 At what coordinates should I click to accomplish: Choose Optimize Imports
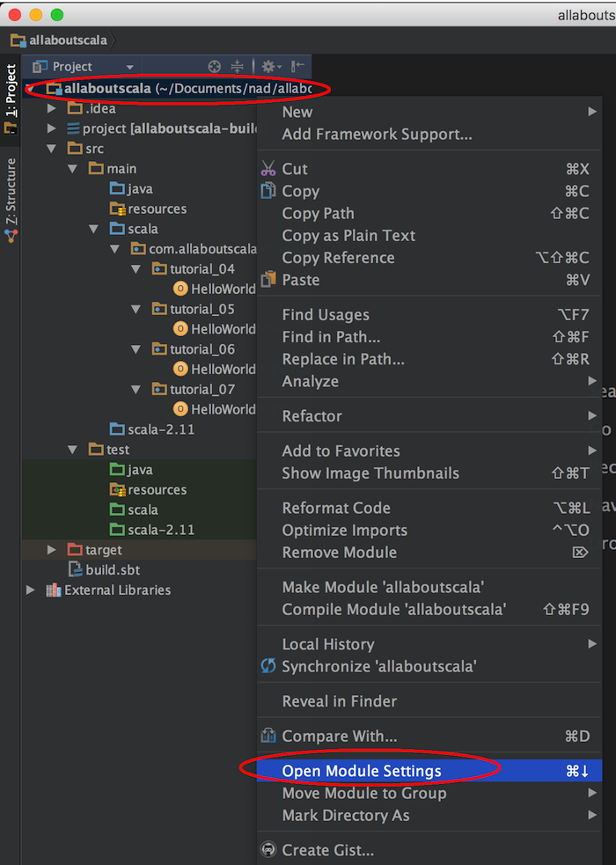click(x=429, y=530)
